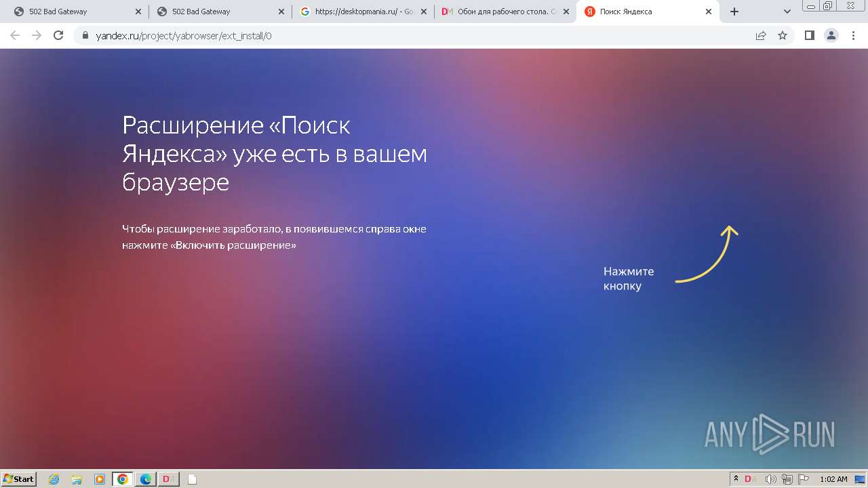Share this page icon
The image size is (868, 488).
coord(761,35)
